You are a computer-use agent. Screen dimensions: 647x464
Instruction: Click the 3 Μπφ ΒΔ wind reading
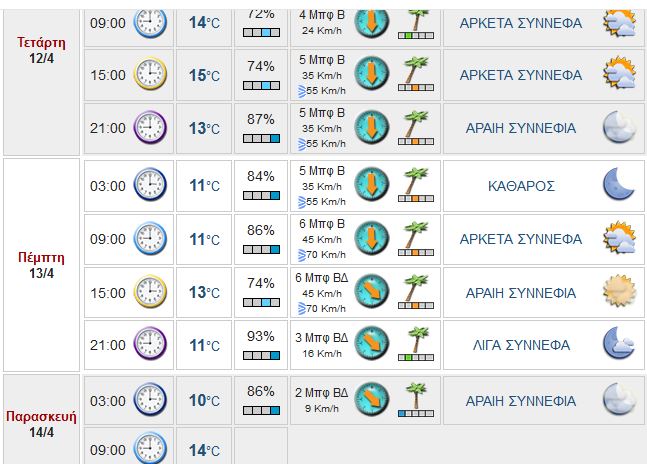tap(321, 337)
